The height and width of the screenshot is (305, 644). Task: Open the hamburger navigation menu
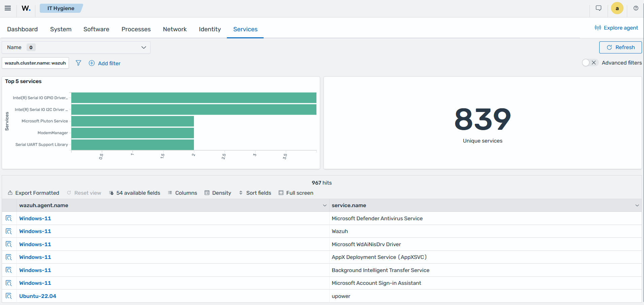click(8, 8)
